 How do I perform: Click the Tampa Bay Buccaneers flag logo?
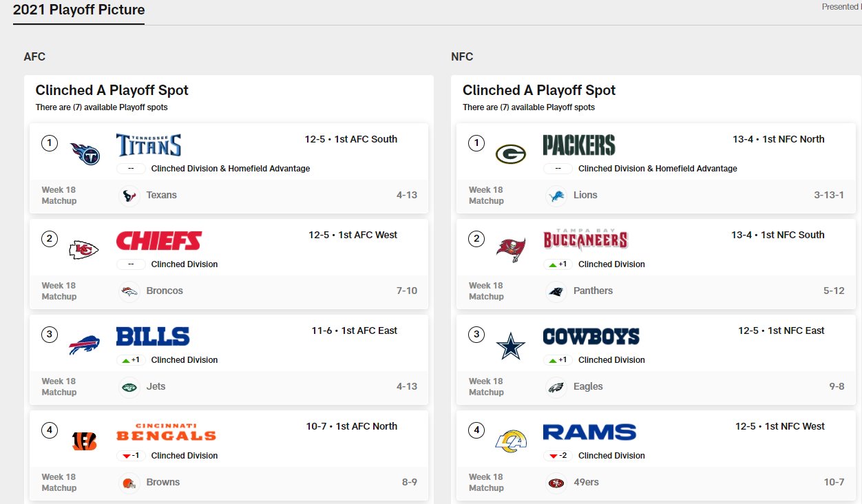point(511,249)
